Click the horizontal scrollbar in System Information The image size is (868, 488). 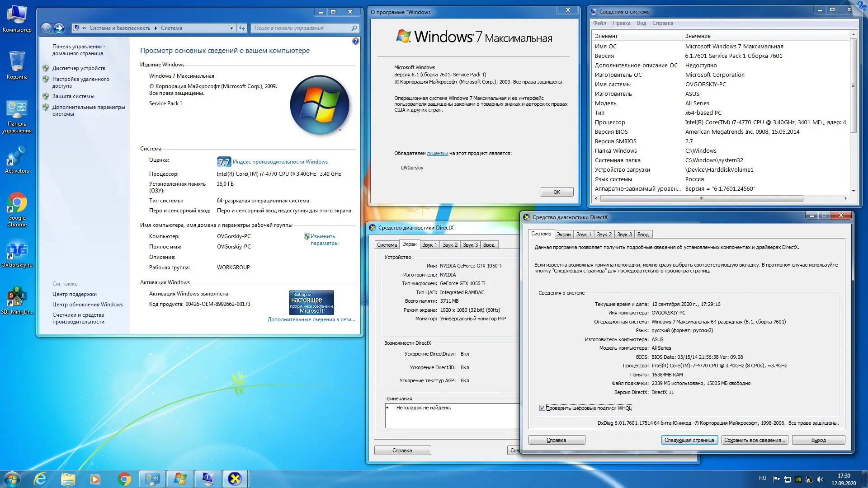[701, 198]
